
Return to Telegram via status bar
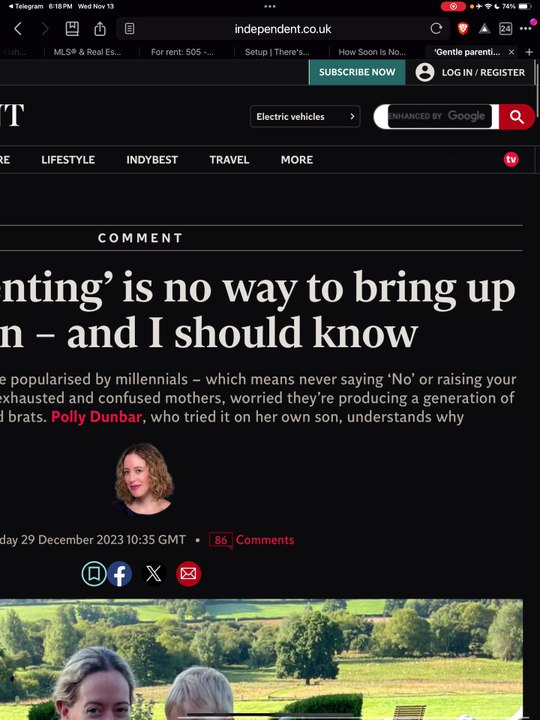[x=26, y=6]
